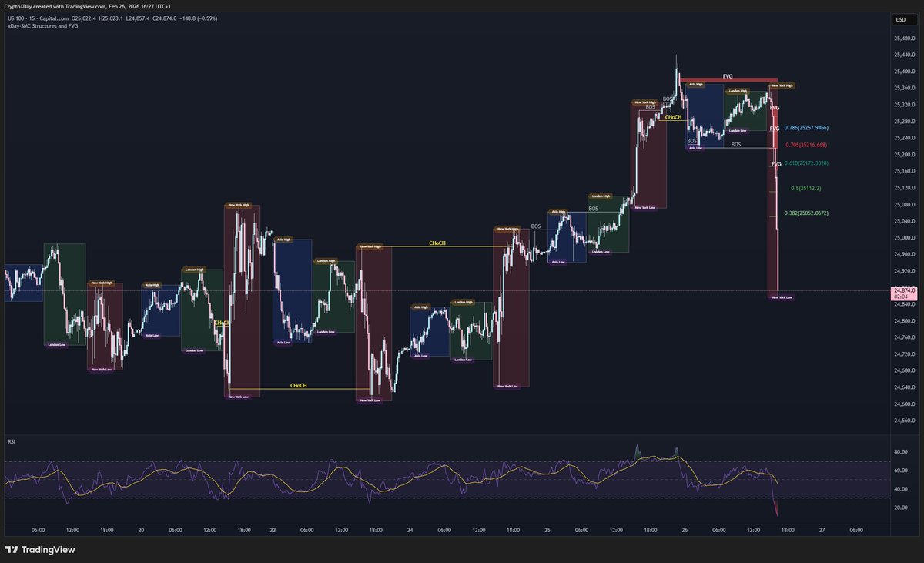Click date 20 on the time axis

click(x=141, y=530)
